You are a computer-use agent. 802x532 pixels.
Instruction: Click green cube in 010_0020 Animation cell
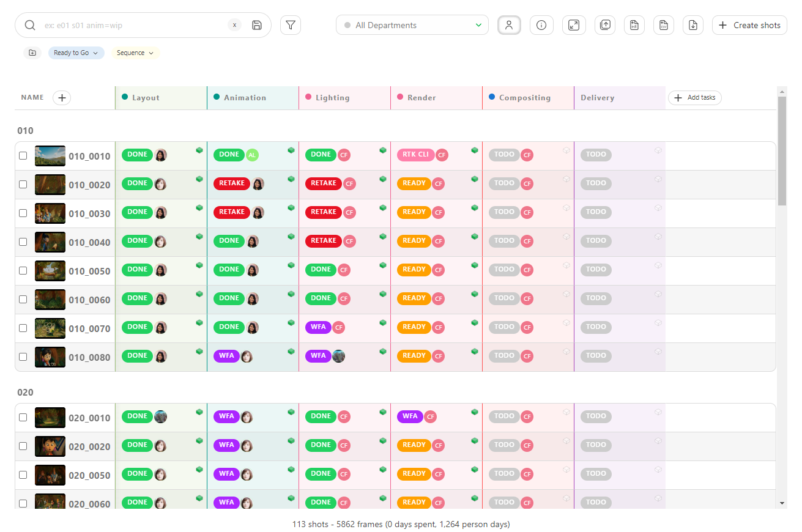point(291,179)
